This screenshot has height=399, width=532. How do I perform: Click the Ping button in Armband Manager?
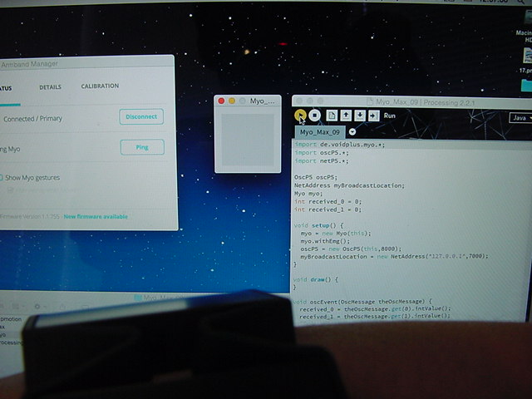tap(142, 147)
